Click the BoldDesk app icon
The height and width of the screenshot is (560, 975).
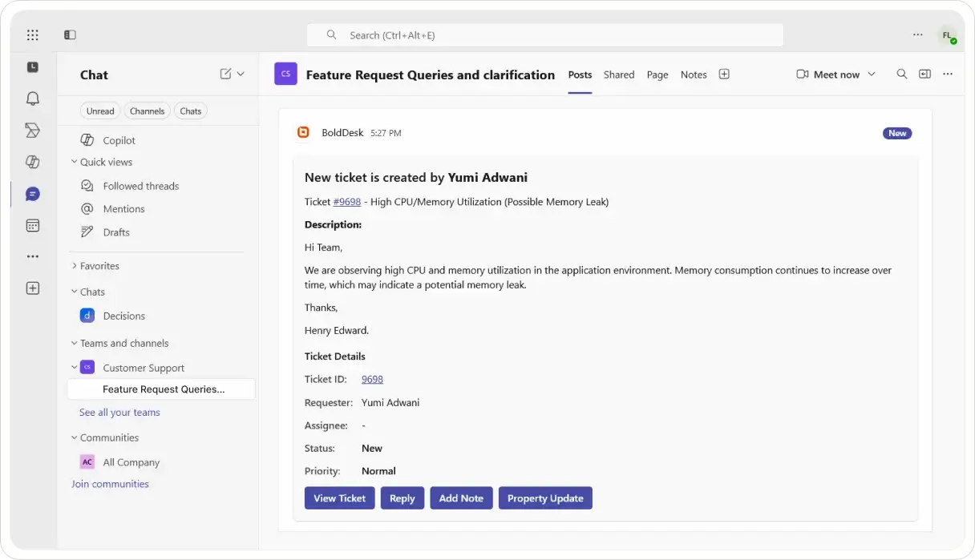[x=303, y=132]
